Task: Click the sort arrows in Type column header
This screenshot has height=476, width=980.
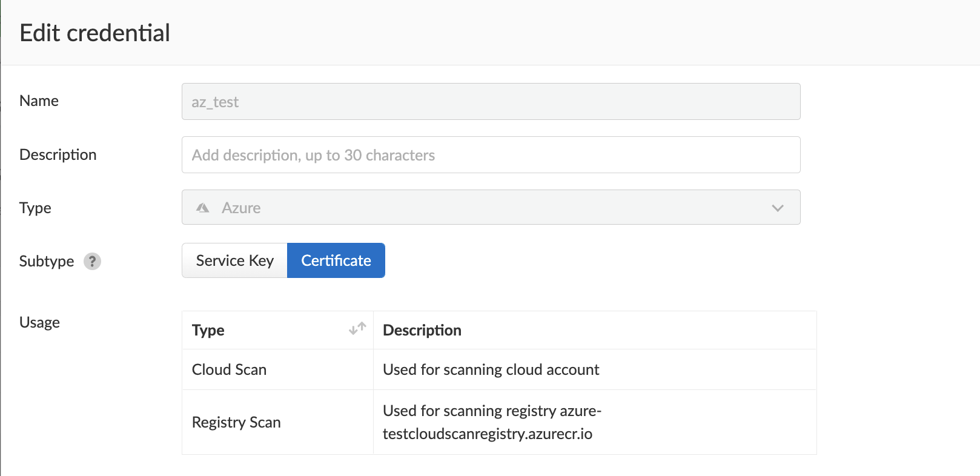Action: tap(357, 329)
